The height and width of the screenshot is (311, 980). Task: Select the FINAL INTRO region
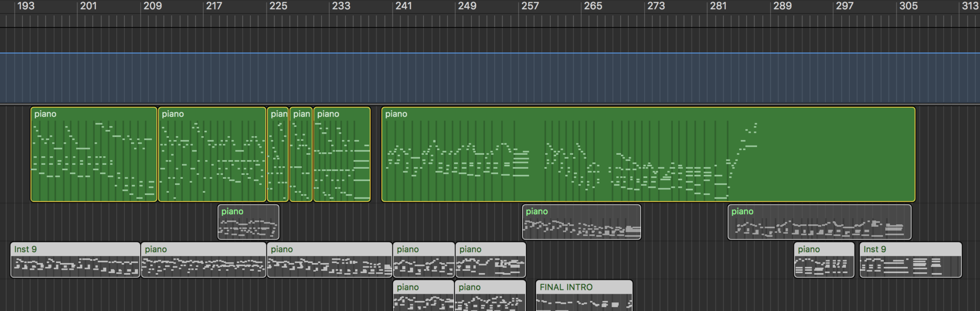pyautogui.click(x=584, y=296)
